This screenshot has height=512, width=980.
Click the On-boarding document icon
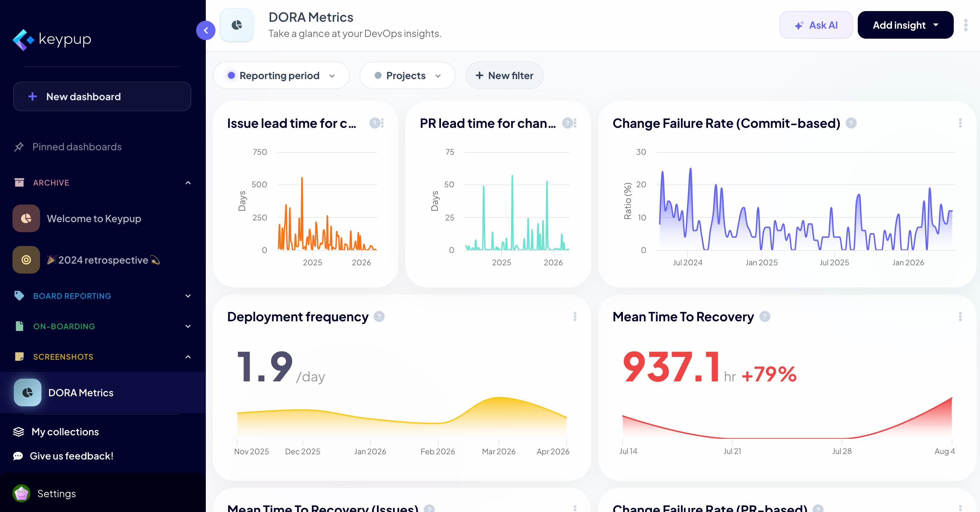19,326
